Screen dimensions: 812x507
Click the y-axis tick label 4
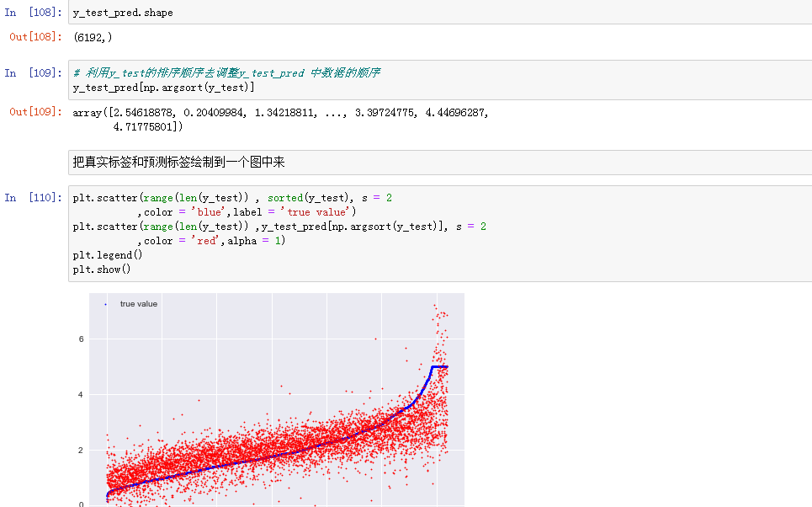pos(81,394)
